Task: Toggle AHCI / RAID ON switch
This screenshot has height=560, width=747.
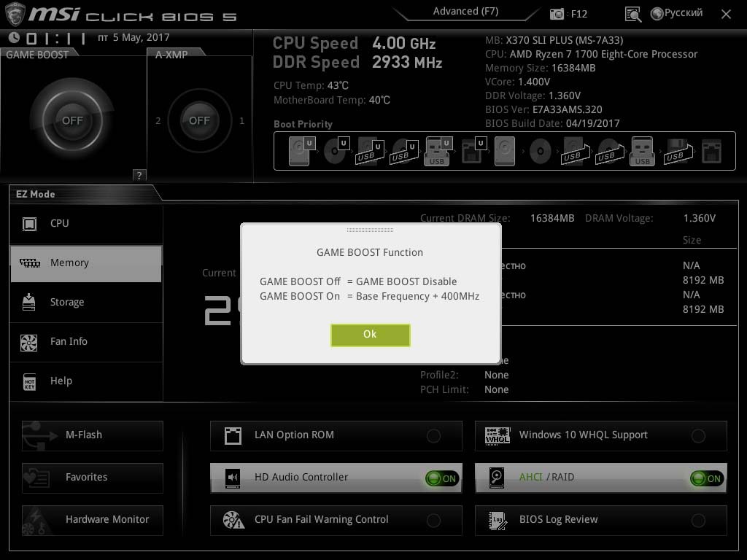Action: (x=706, y=478)
